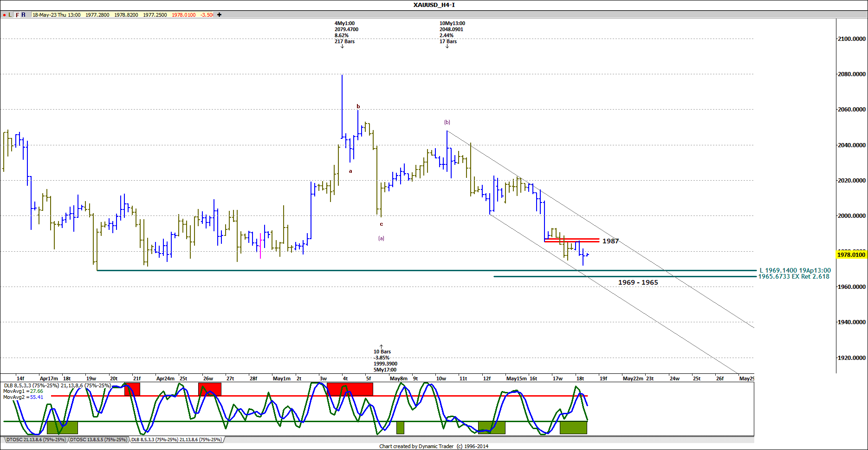Toggle the R button in the top toolbar
The image size is (868, 450).
(24, 15)
